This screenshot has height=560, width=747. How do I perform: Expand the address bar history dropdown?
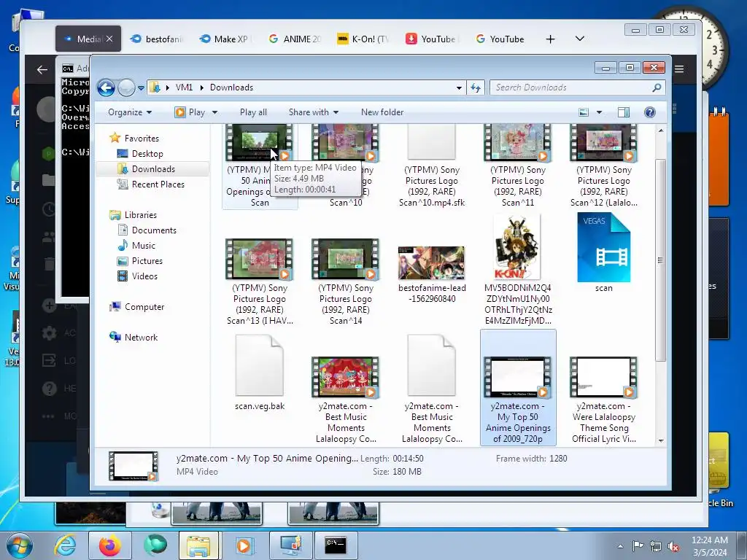coord(459,87)
